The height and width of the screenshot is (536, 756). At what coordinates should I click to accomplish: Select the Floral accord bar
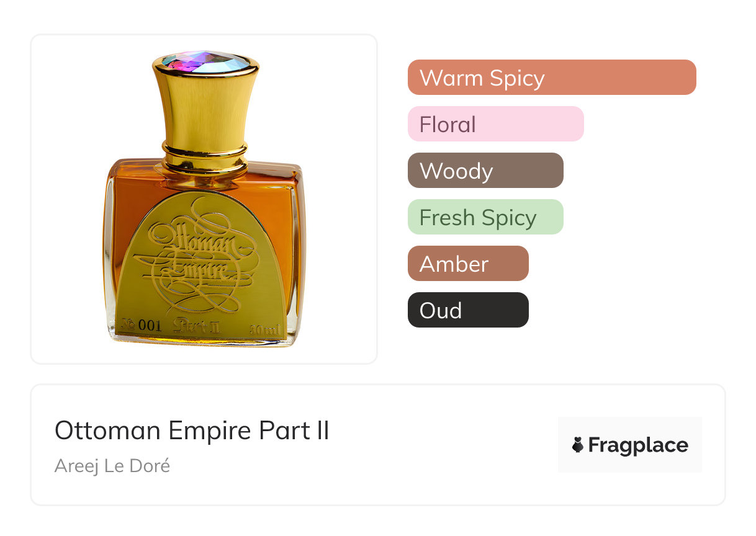(x=496, y=124)
